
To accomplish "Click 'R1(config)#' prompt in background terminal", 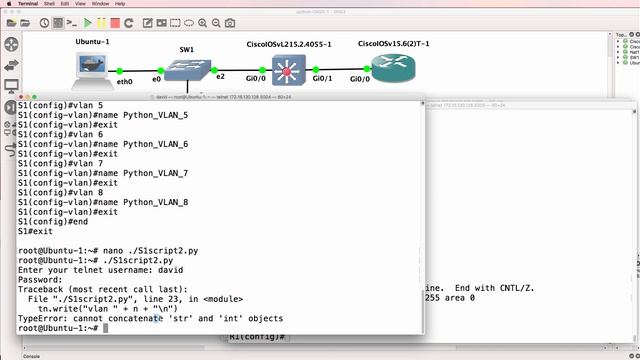I will [x=256, y=337].
